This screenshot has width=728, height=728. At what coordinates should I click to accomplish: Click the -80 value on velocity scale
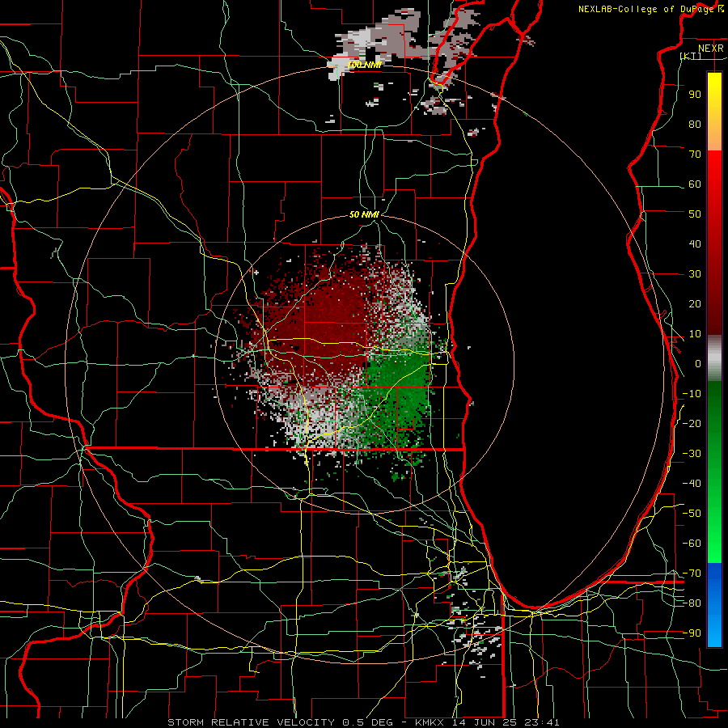coord(692,603)
